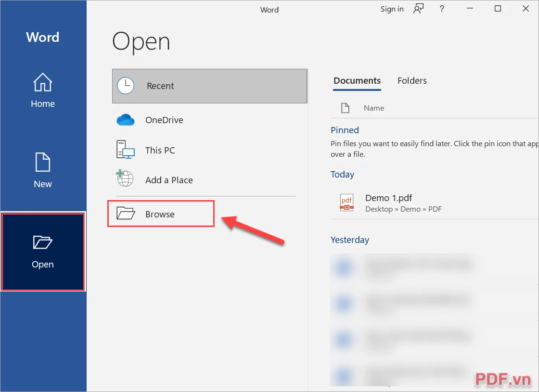Screen dimensions: 539x392
Task: Click the file type icon column header
Action: click(x=345, y=108)
